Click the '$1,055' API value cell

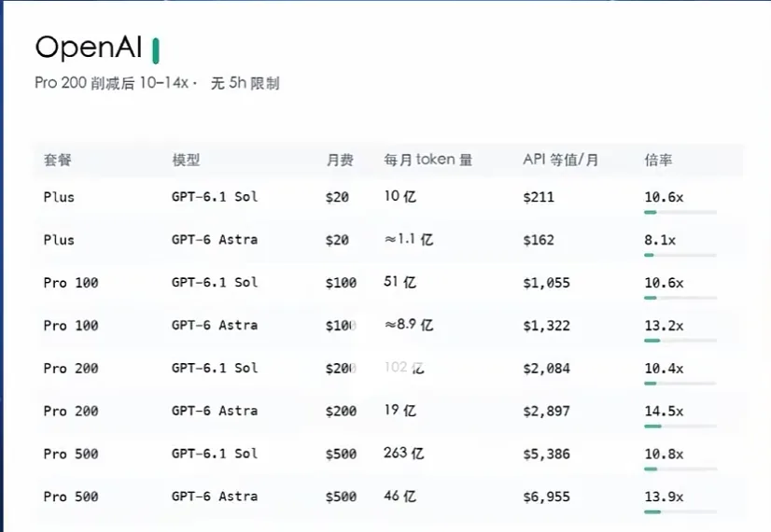point(546,283)
